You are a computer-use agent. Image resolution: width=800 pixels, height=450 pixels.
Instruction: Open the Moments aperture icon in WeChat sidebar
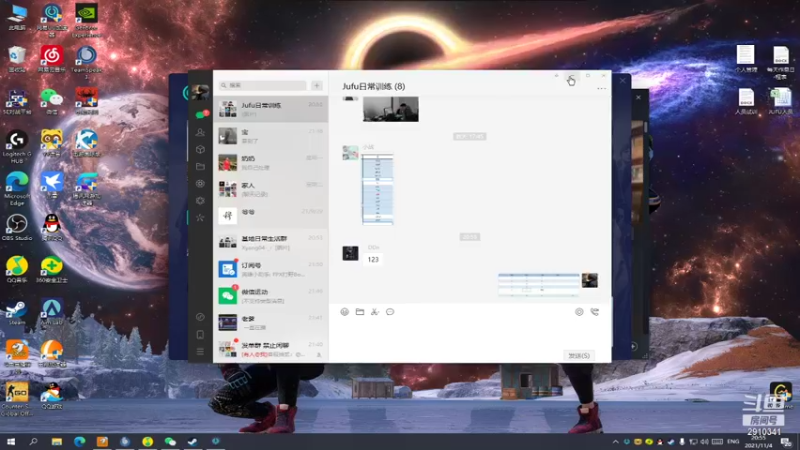coord(200,184)
